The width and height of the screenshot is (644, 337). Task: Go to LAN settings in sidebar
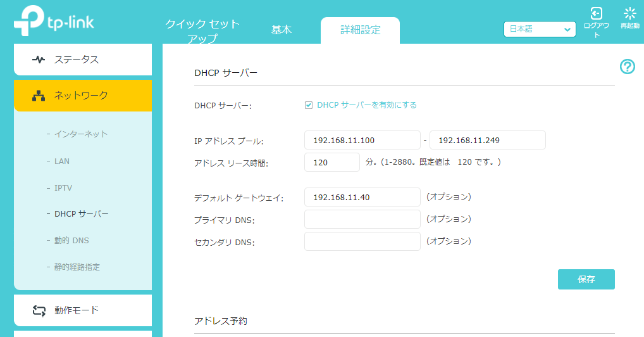pos(62,162)
